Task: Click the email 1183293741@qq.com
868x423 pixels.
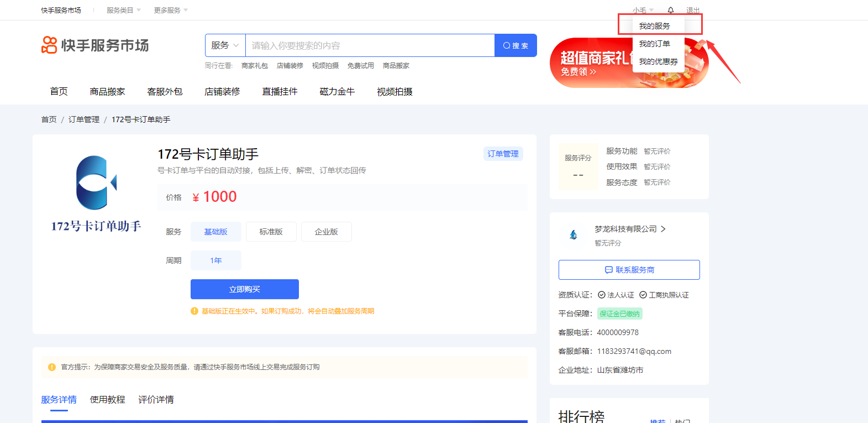Action: click(x=634, y=351)
